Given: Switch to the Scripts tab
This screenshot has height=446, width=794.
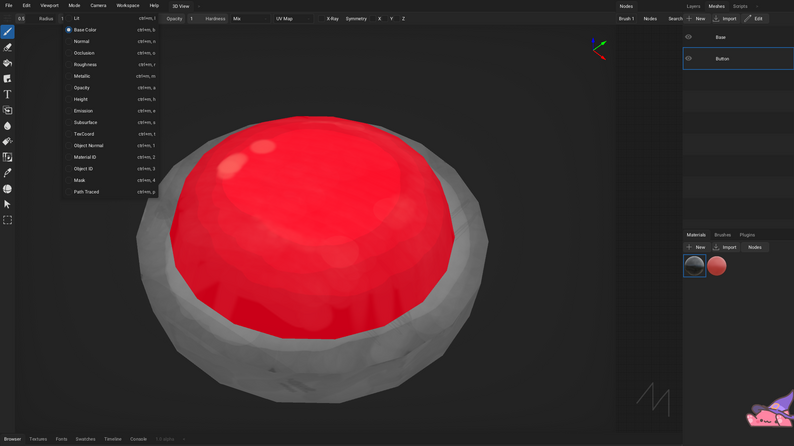Looking at the screenshot, I should click(740, 7).
